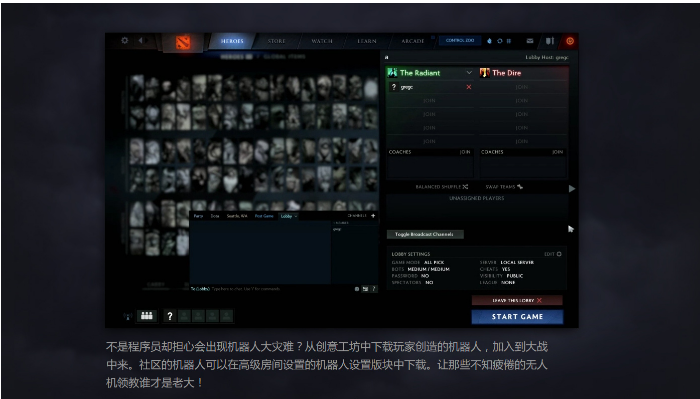Image resolution: width=700 pixels, height=399 pixels.
Task: Click the swap icon after Swap Teams
Action: pos(520,187)
